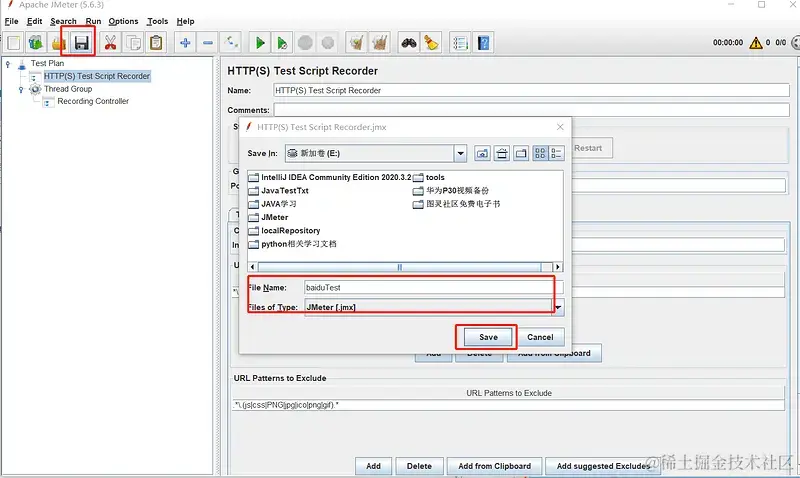Viewport: 800px width, 478px height.
Task: Select Test Plan in the tree
Action: coord(47,63)
